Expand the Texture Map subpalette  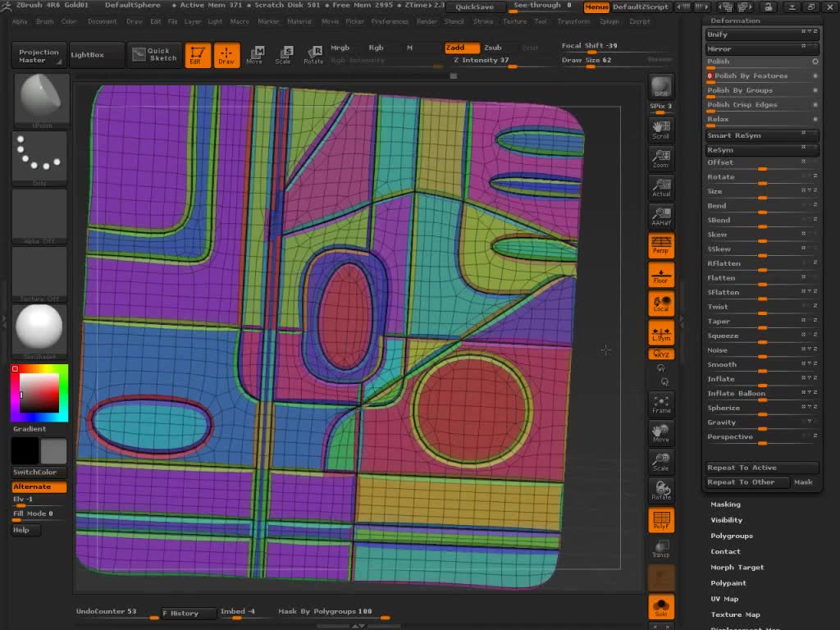tap(735, 614)
